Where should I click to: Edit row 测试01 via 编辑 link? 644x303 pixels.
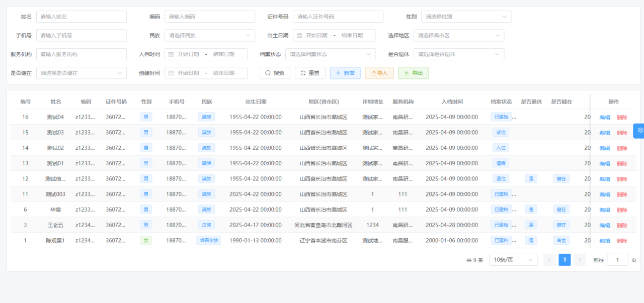(x=605, y=164)
